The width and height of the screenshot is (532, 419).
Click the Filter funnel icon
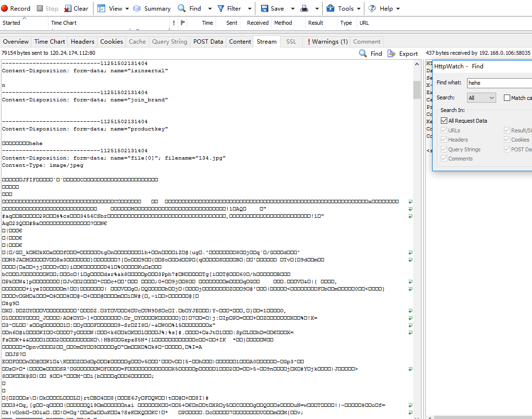[221, 8]
